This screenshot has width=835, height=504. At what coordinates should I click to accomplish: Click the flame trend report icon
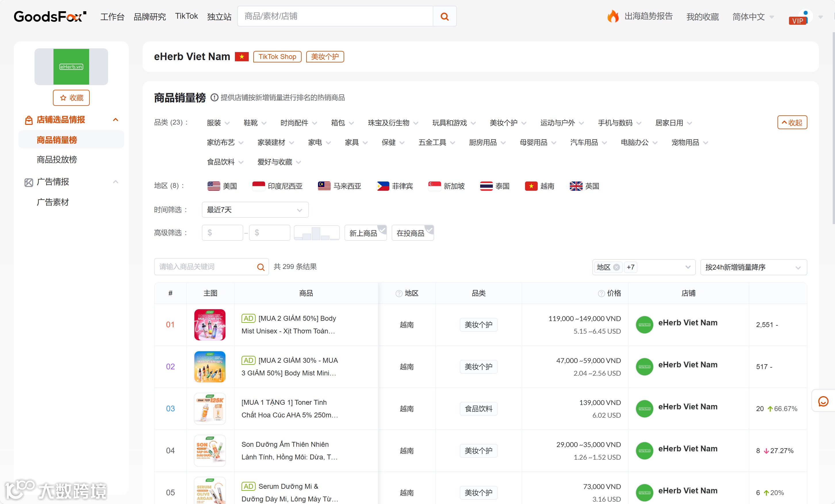tap(613, 16)
